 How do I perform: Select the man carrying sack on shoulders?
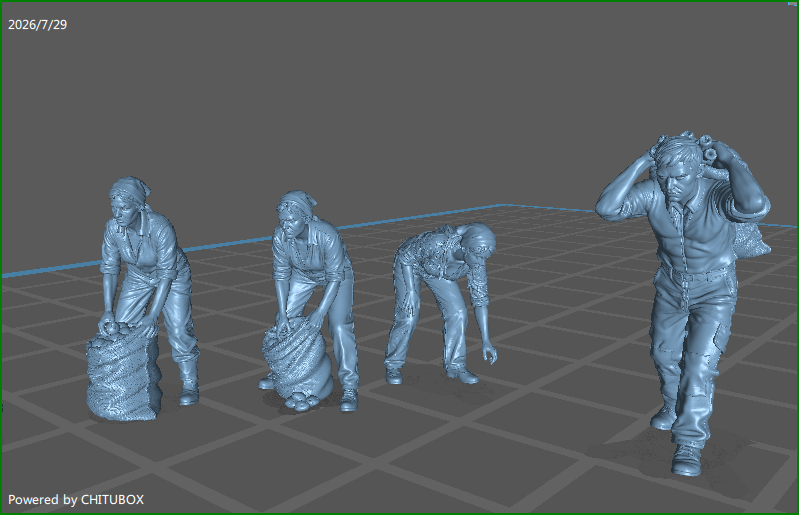pos(685,304)
